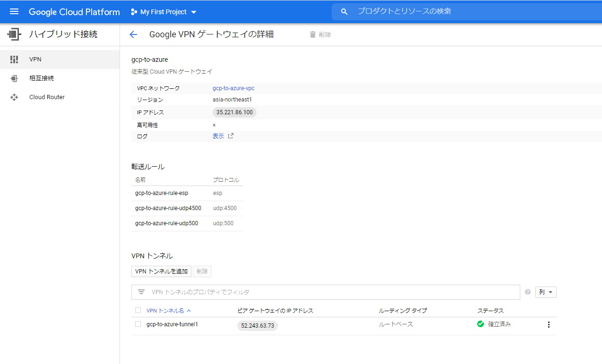Viewport: 602px width, 364px height.
Task: Toggle the gcp-to-azure-tunnel1 row checkbox
Action: [138, 324]
